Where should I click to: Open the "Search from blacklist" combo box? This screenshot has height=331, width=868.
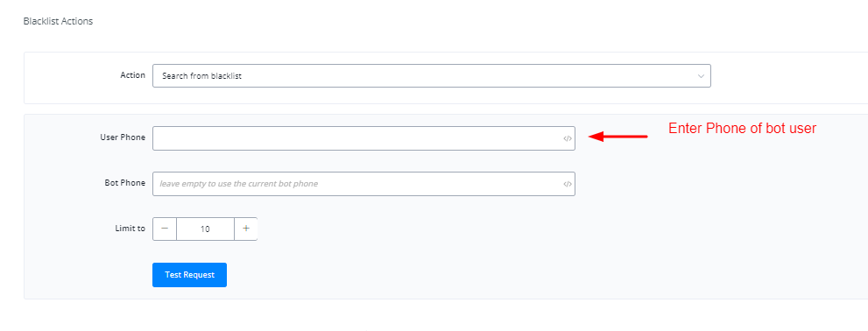coord(431,76)
